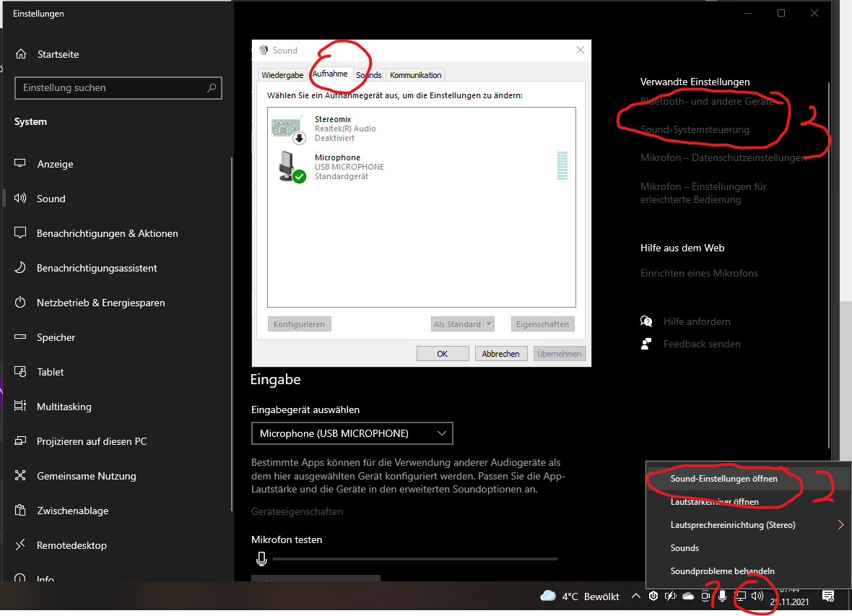Select the USB Microphone device in the list

click(349, 167)
